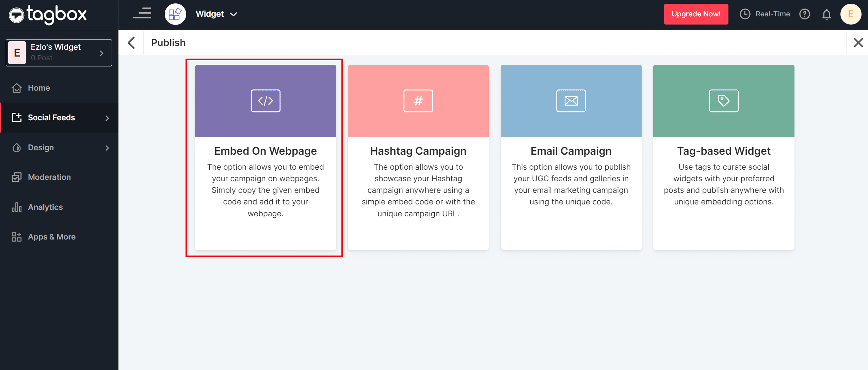This screenshot has height=370, width=868.
Task: Click the Apps & More icon
Action: pos(16,237)
